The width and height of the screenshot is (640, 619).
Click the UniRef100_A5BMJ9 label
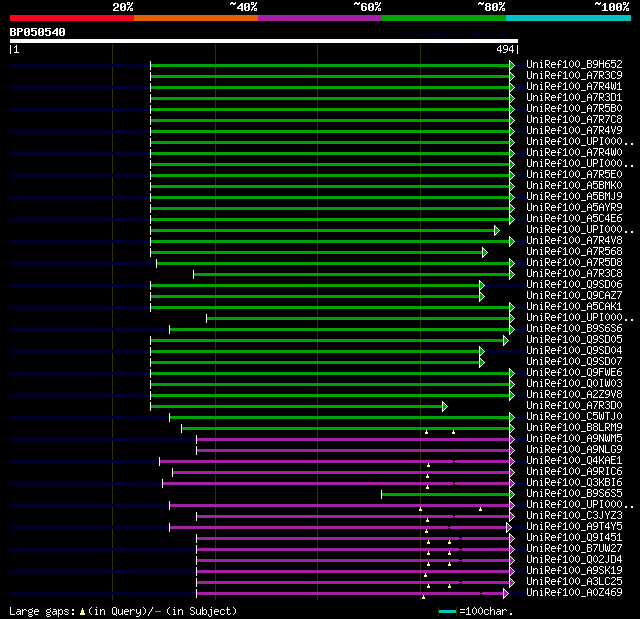tap(574, 197)
